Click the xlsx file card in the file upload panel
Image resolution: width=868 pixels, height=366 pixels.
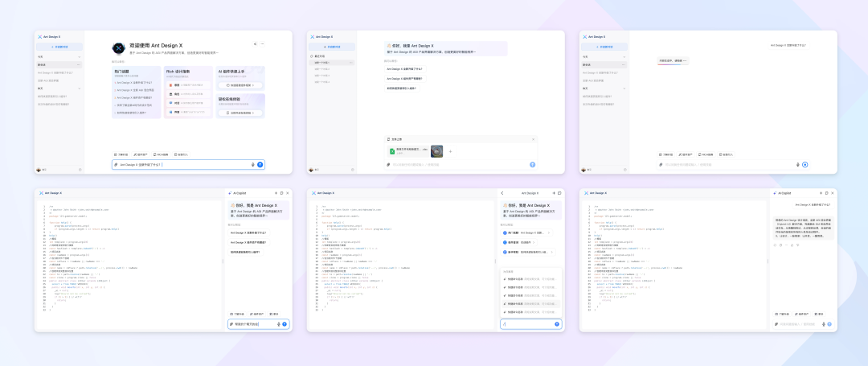tap(408, 151)
